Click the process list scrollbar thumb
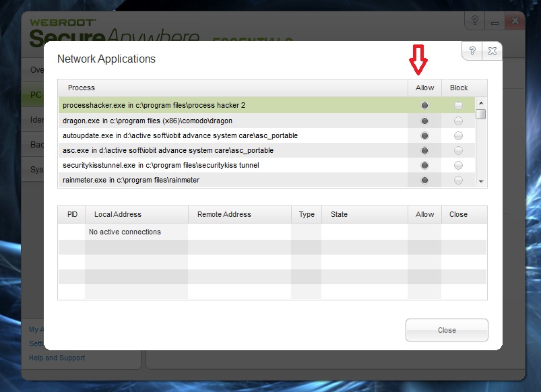Screen dimensions: 541x392 coord(480,114)
